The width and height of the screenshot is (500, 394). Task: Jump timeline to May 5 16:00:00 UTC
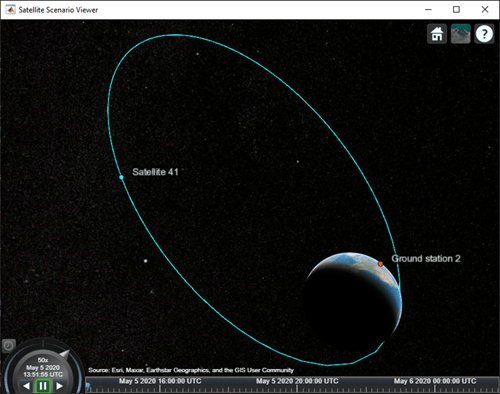(160, 381)
